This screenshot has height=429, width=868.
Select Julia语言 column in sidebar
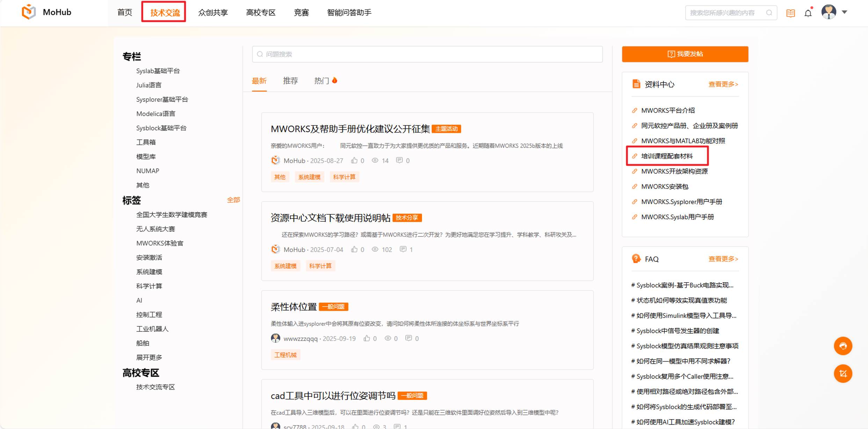(x=149, y=85)
